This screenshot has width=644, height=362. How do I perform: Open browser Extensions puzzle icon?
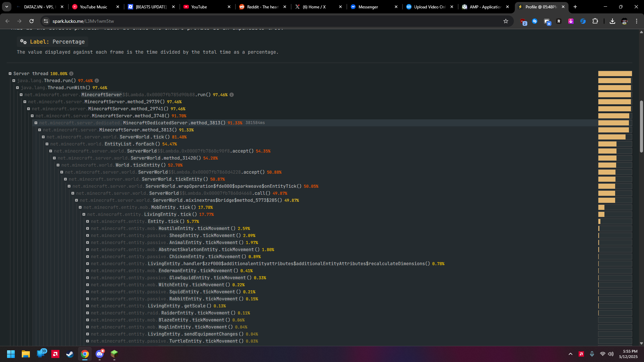pyautogui.click(x=595, y=21)
